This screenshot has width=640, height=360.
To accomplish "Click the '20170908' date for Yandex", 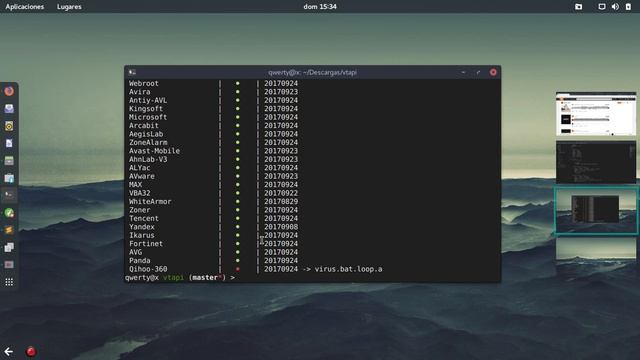I will (281, 227).
